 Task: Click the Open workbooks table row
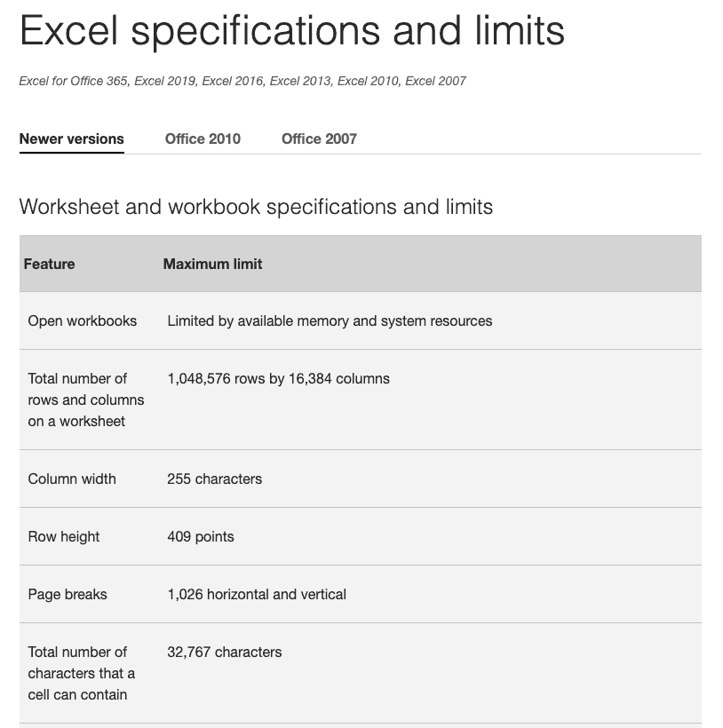click(x=82, y=320)
